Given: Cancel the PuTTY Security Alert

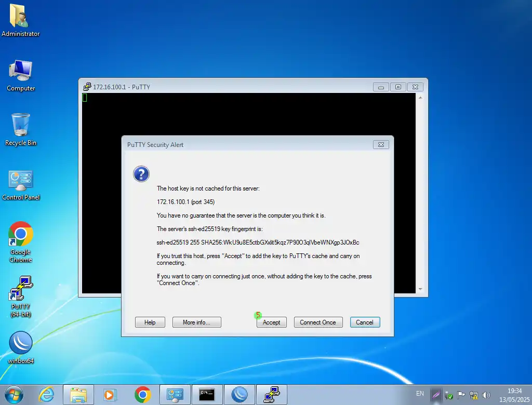Looking at the screenshot, I should tap(365, 322).
